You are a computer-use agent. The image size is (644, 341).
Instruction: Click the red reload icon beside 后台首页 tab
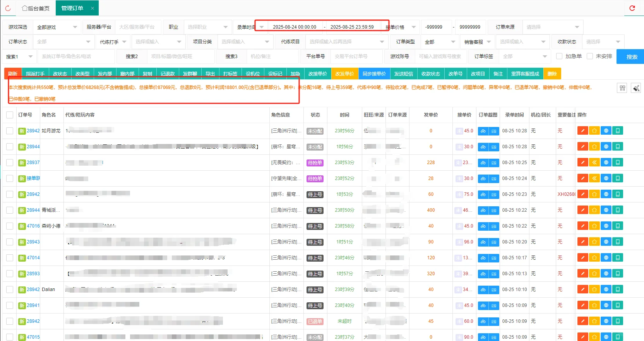[8, 8]
